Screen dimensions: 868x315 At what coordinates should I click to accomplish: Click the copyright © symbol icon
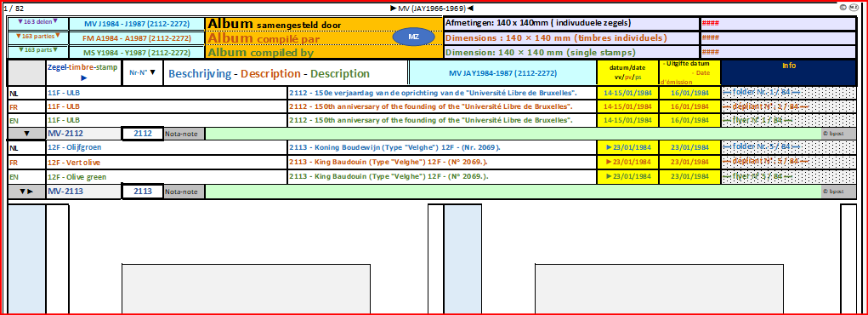coord(842,8)
